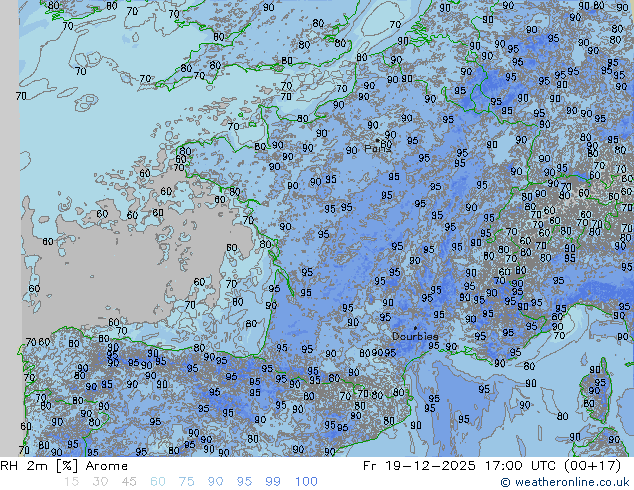Screen dimensions: 634x490
Task: Click the black dot marking Dourbies
Action: coord(415,328)
